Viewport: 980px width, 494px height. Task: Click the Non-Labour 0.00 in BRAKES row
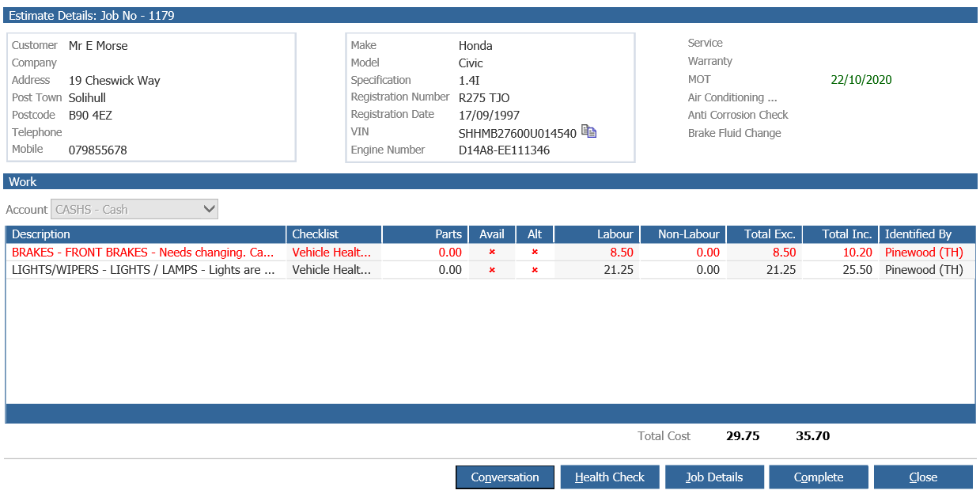708,253
